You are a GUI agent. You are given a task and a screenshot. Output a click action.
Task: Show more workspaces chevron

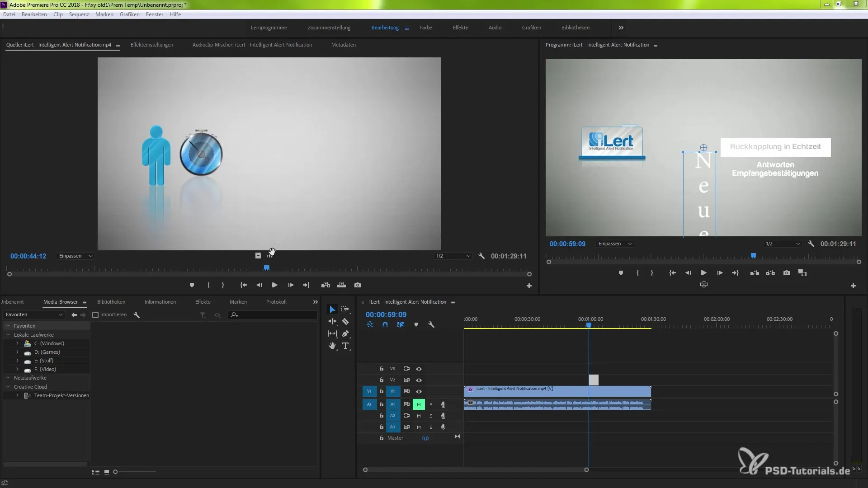pos(621,28)
